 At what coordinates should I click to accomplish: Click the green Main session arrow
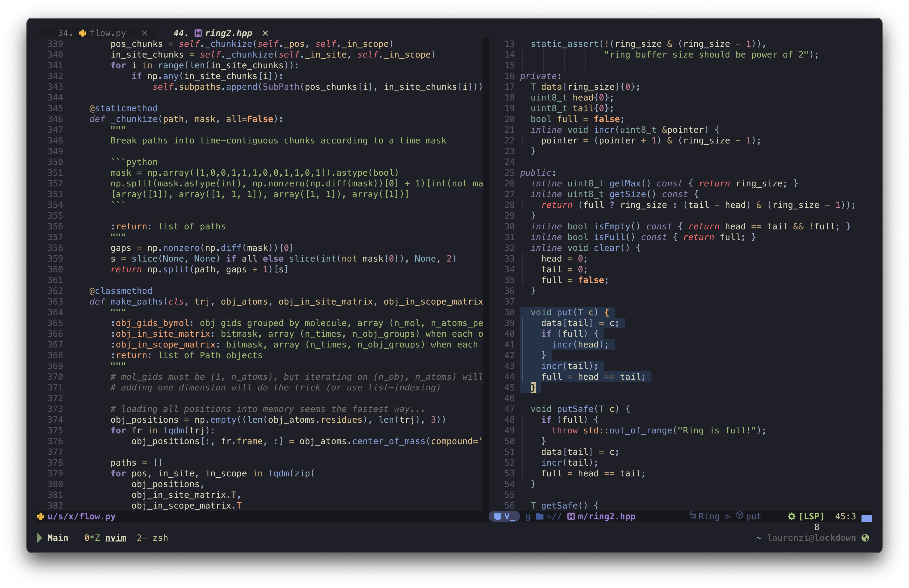click(39, 538)
